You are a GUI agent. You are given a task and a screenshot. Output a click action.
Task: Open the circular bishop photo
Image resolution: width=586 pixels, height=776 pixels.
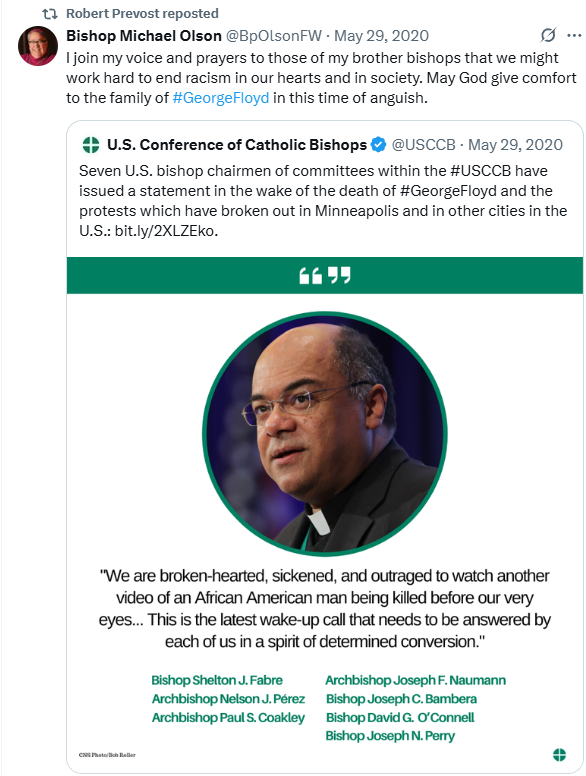(x=325, y=433)
